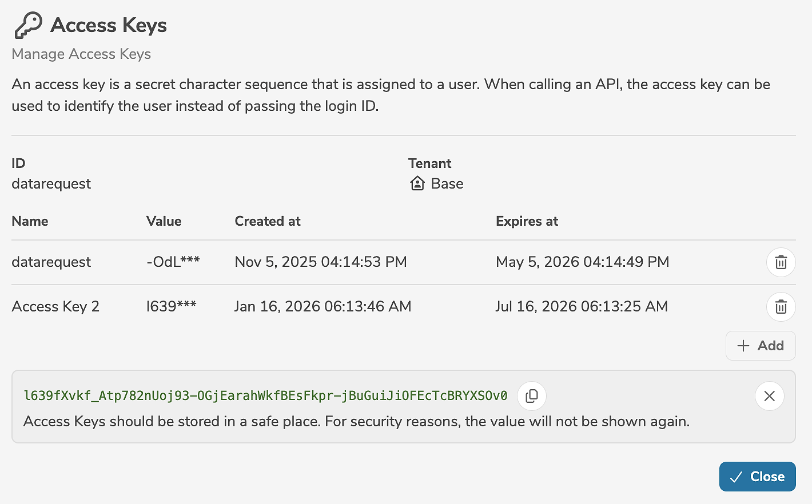Viewport: 812px width, 504px height.
Task: Delete the datarequest access key
Action: point(781,262)
